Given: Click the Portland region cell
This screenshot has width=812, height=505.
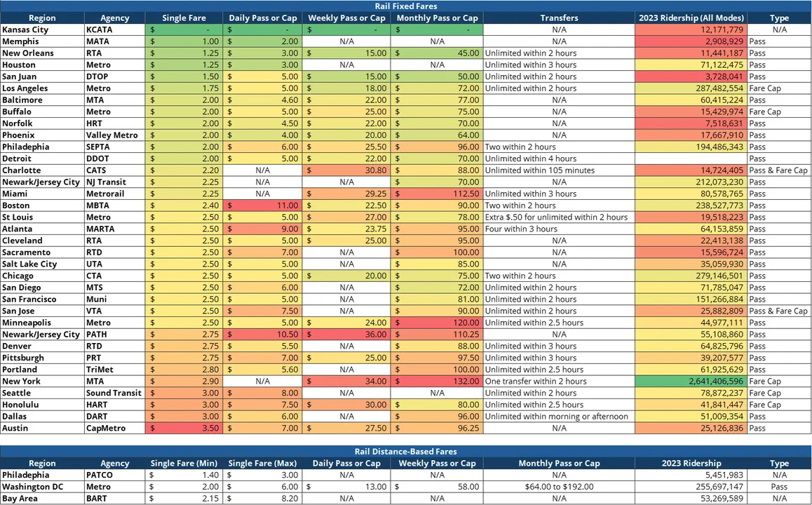Looking at the screenshot, I should pyautogui.click(x=42, y=370).
